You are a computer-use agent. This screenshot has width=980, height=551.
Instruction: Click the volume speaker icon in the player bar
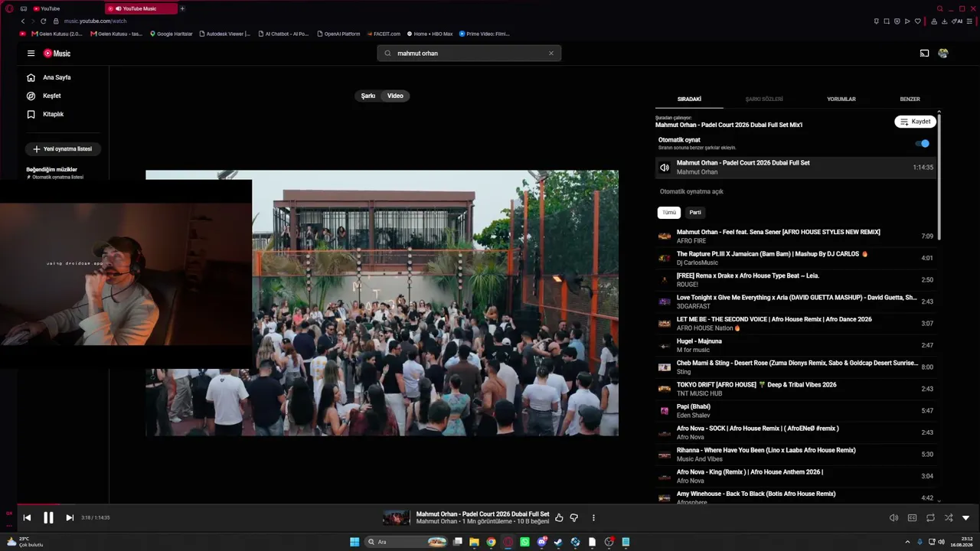pos(893,518)
